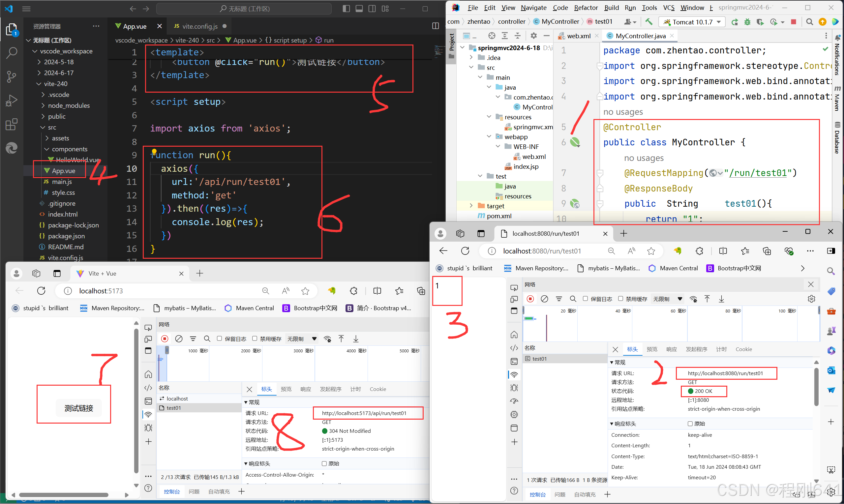Enable 保留日志 checkbox in left DevTools

[219, 339]
